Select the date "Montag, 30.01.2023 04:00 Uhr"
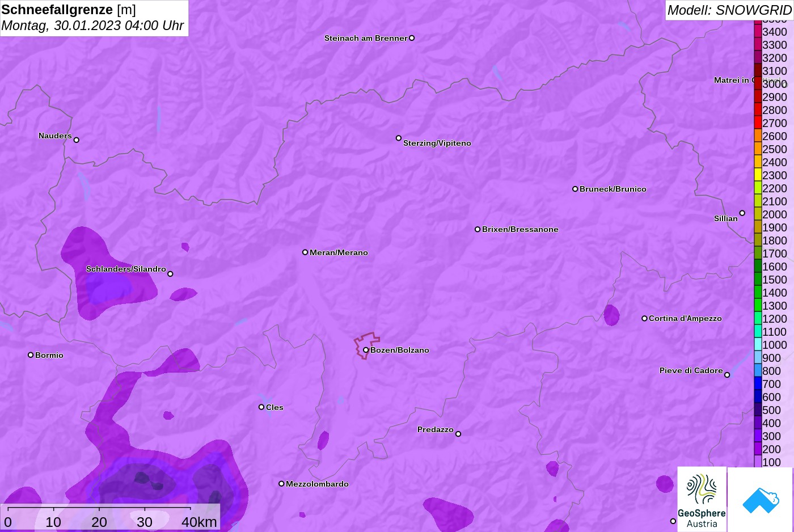The width and height of the screenshot is (794, 532). pos(92,26)
